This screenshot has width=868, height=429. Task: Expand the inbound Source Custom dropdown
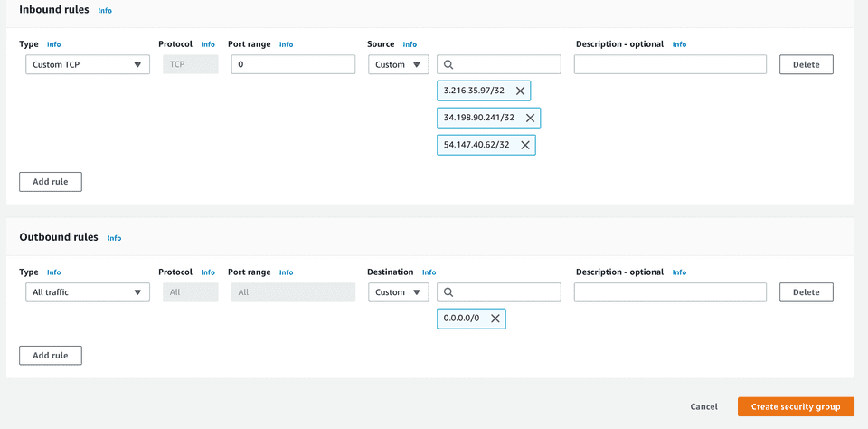click(398, 64)
